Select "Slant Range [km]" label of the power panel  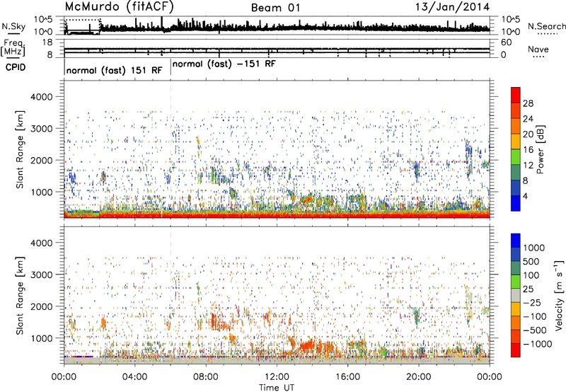click(x=20, y=149)
